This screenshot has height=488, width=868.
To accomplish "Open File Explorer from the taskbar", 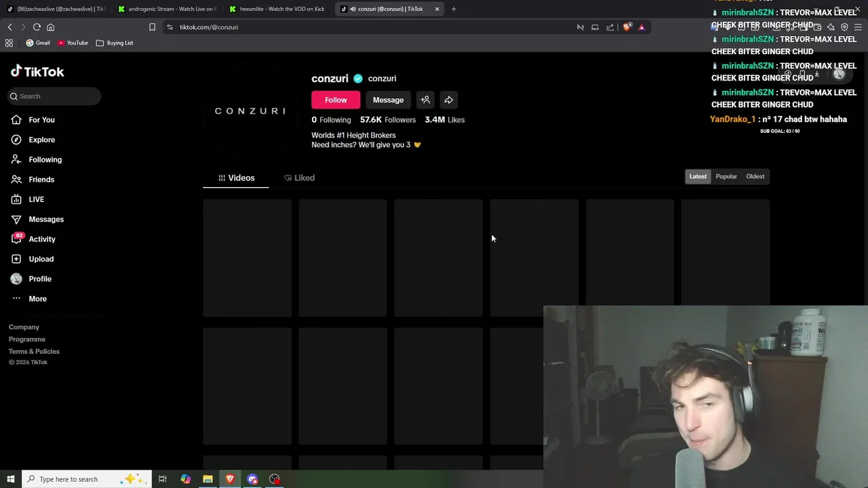I will [208, 479].
